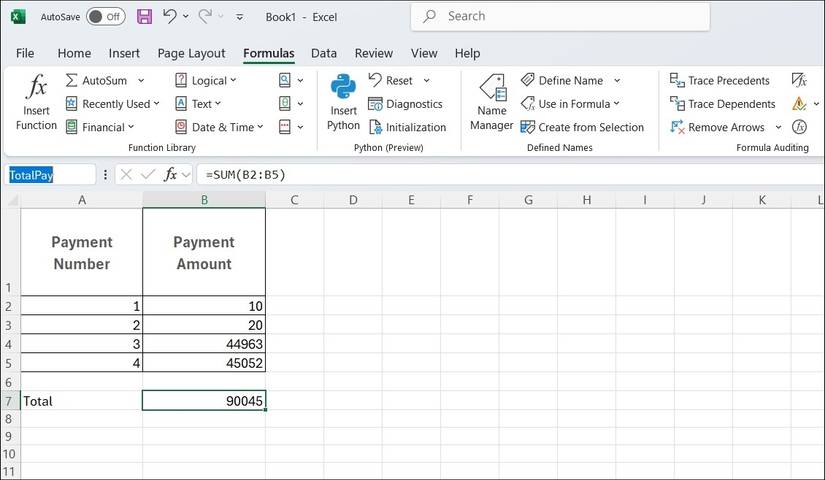Click Trace Precedents icon

click(677, 81)
